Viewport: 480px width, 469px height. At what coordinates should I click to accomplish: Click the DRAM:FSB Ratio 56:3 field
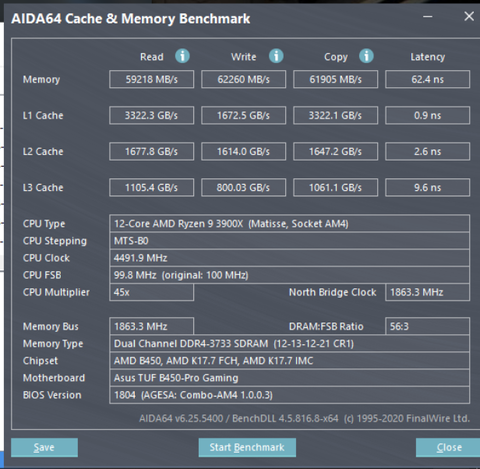[x=428, y=326]
